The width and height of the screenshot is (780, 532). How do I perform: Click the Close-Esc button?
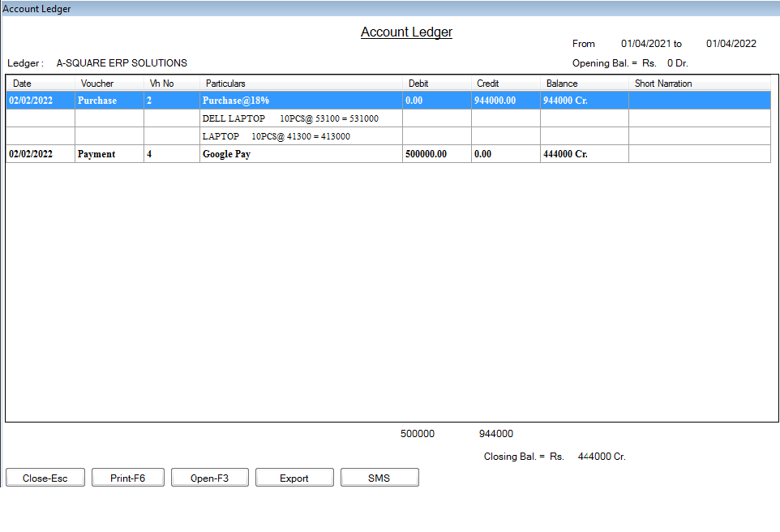tap(45, 478)
